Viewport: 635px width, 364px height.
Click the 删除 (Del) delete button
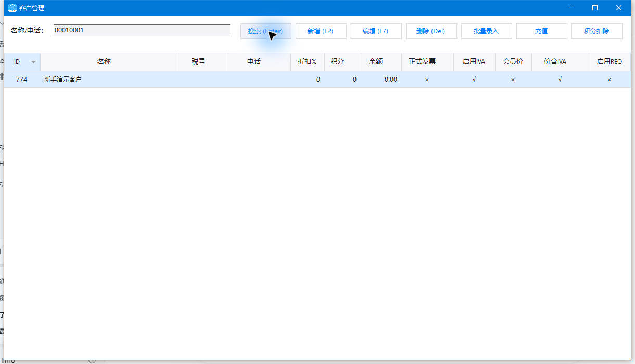click(431, 31)
